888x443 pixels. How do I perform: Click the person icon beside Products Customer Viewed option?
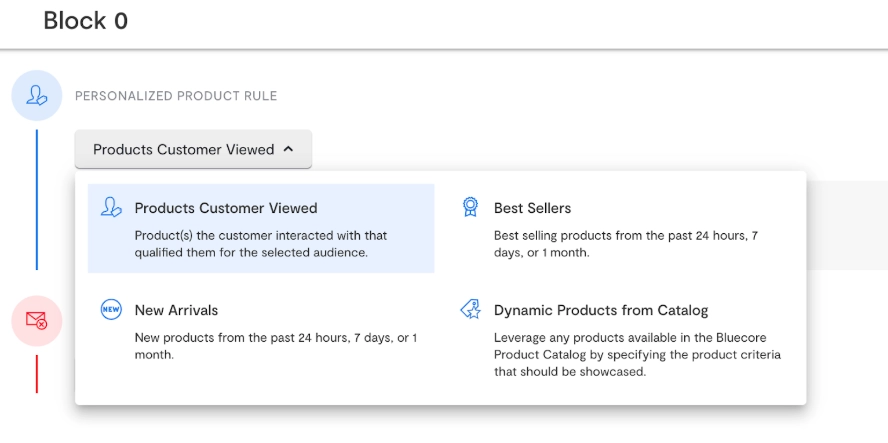(111, 208)
